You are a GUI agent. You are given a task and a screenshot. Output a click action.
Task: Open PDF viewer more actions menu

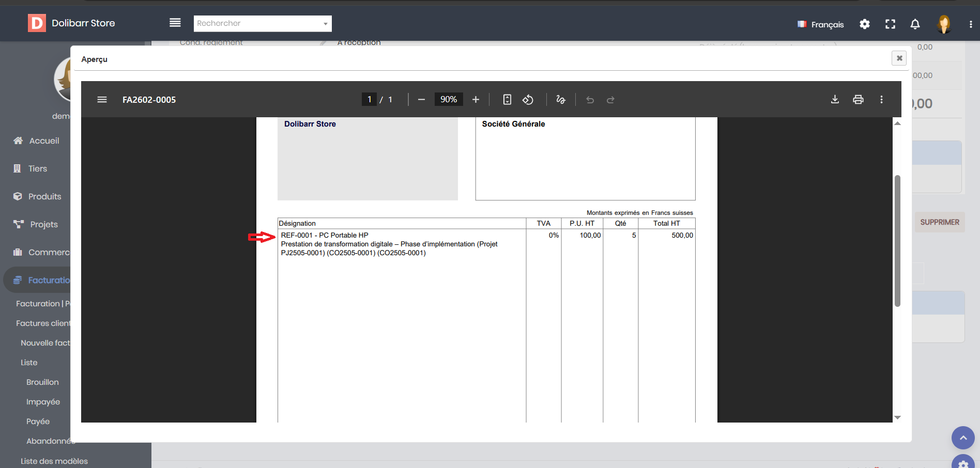(881, 100)
